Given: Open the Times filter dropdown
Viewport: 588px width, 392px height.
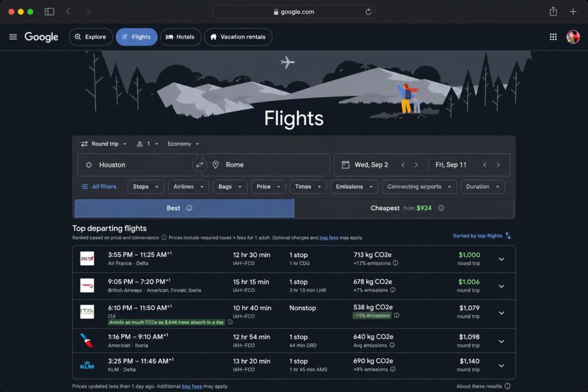Looking at the screenshot, I should 308,187.
